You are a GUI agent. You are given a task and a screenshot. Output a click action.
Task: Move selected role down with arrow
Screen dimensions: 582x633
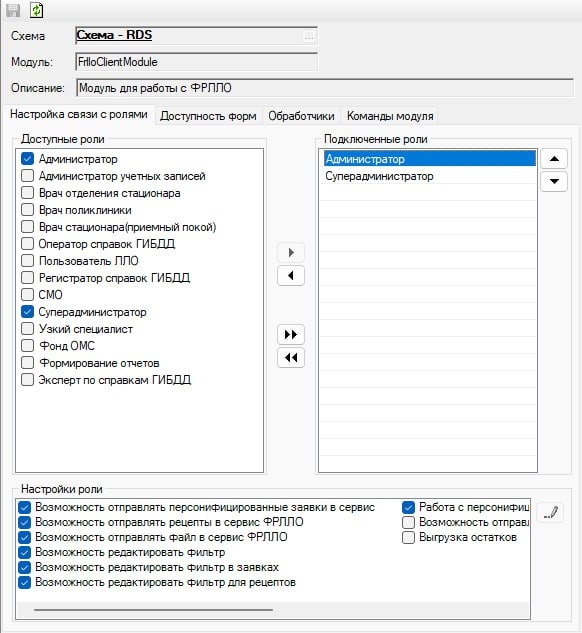coord(554,181)
